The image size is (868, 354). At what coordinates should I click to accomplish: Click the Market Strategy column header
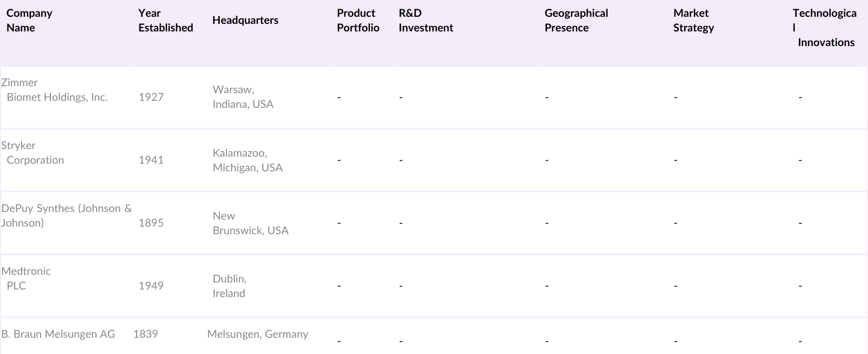(x=693, y=21)
